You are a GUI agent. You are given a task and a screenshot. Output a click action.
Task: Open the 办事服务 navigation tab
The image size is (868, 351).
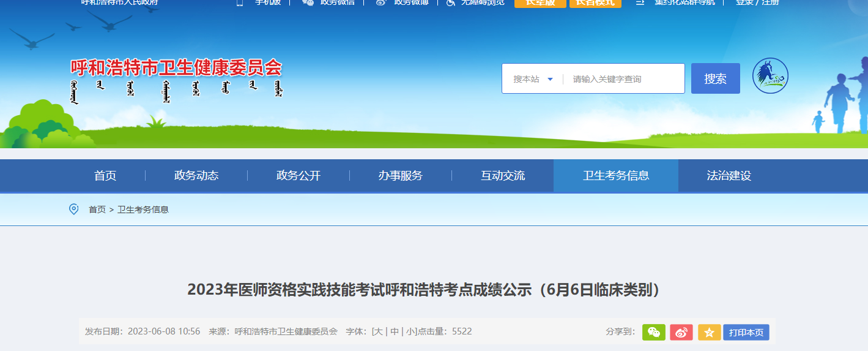[x=401, y=176]
